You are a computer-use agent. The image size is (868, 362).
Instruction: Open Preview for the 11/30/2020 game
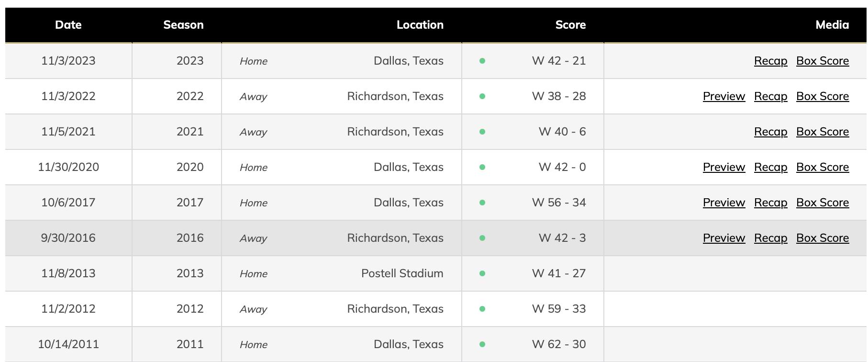tap(723, 167)
